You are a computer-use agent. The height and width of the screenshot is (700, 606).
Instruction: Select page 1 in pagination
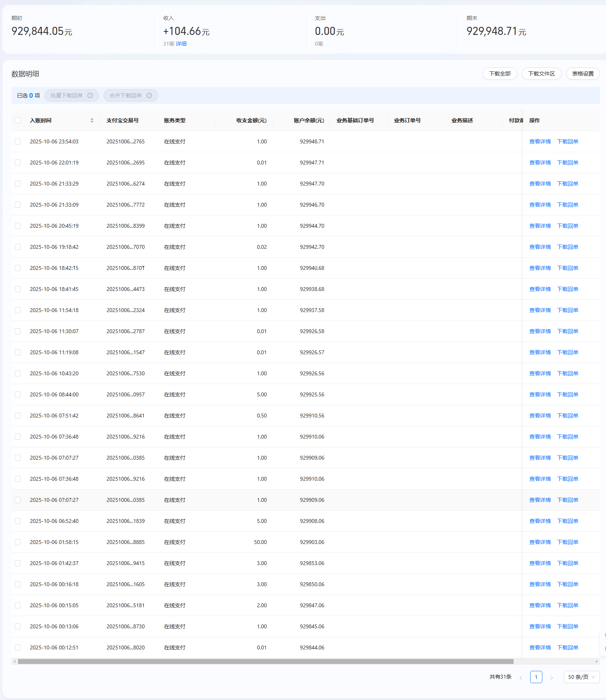[x=536, y=677]
